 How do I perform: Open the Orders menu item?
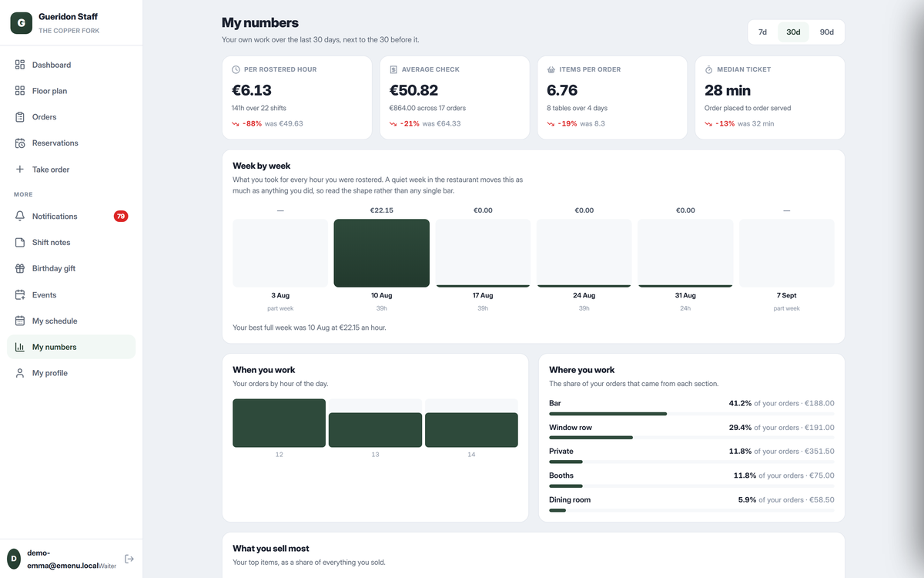(71, 117)
